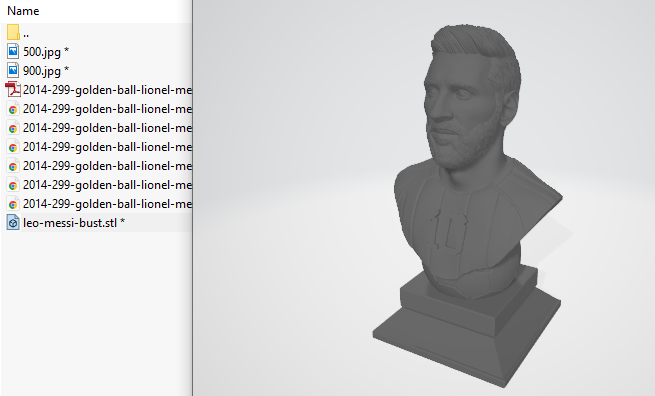
Task: Click the "leo-messi-bust.stl *" file name
Action: click(74, 223)
